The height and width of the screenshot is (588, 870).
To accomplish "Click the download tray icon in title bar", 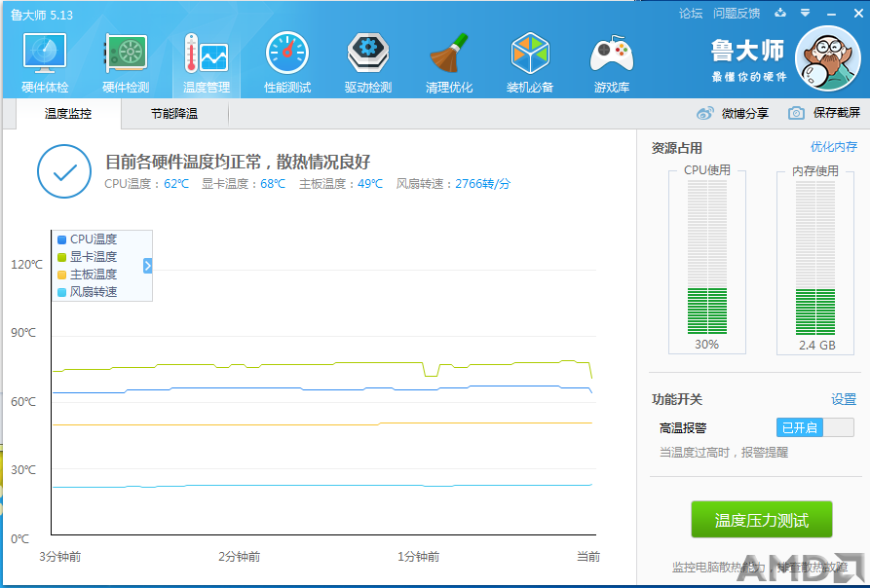I will coord(780,13).
